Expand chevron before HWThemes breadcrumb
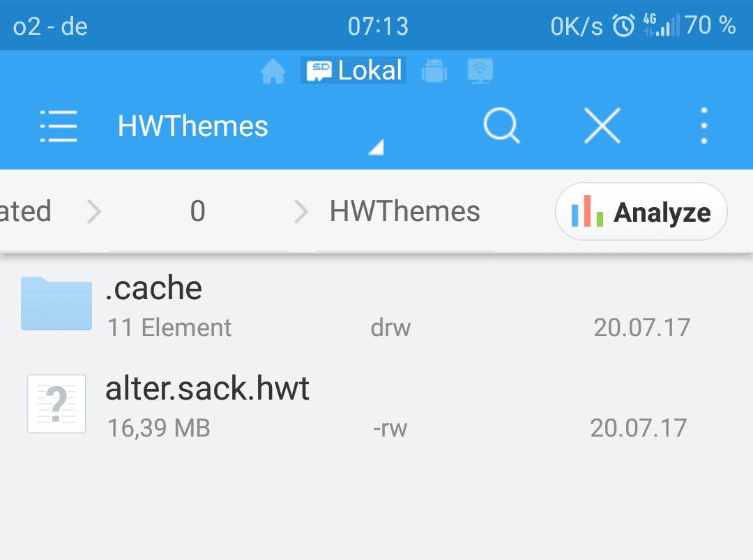The height and width of the screenshot is (560, 753). (301, 211)
